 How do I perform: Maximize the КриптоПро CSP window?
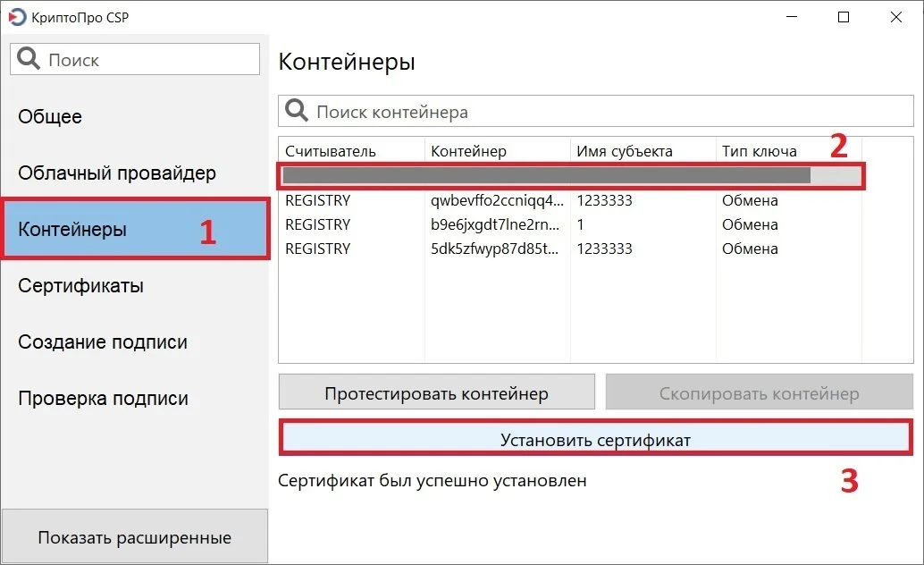pos(844,17)
